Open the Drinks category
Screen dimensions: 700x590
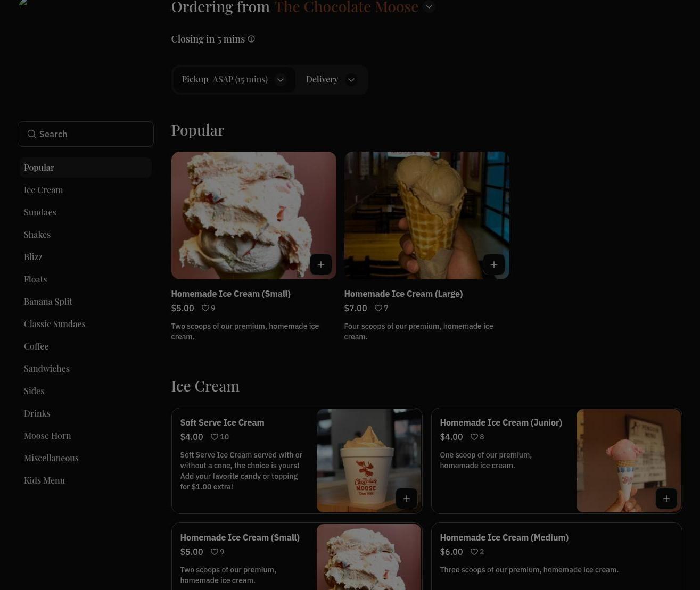(86, 413)
